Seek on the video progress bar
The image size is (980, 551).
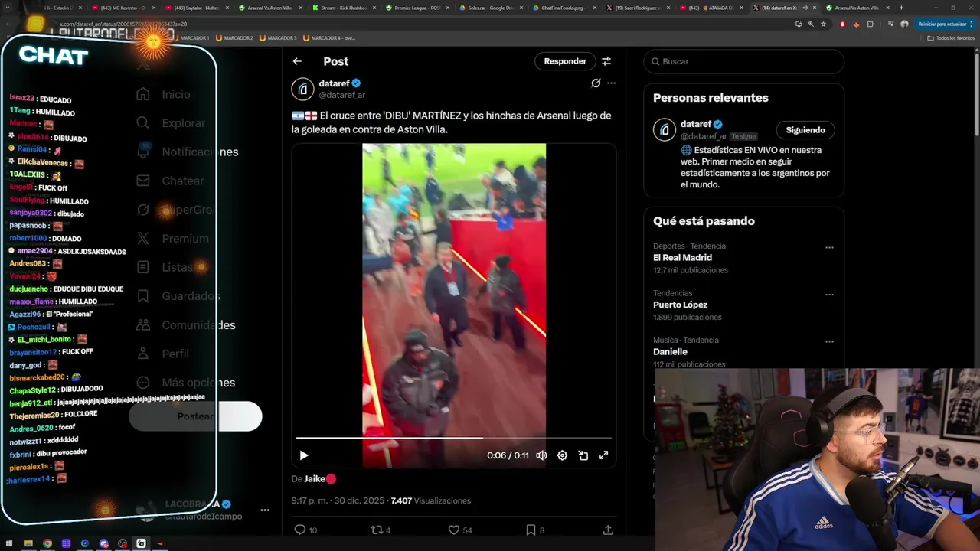[454, 438]
